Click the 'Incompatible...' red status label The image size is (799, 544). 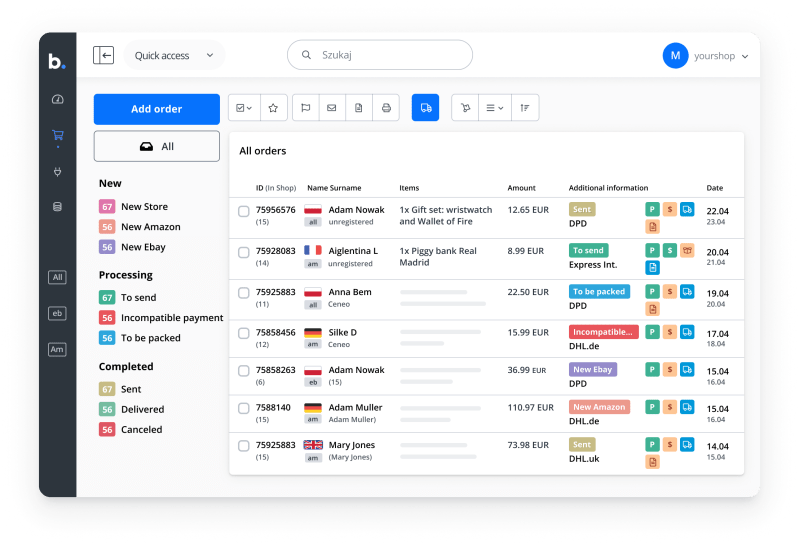point(603,332)
